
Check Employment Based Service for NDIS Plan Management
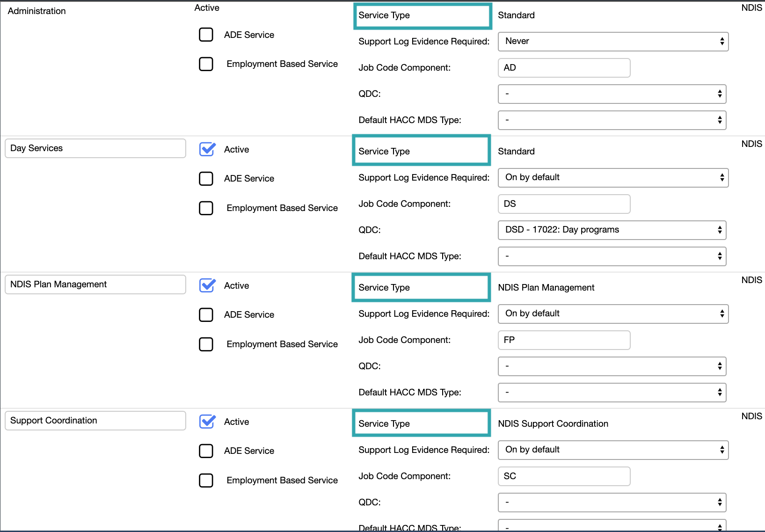(x=206, y=344)
